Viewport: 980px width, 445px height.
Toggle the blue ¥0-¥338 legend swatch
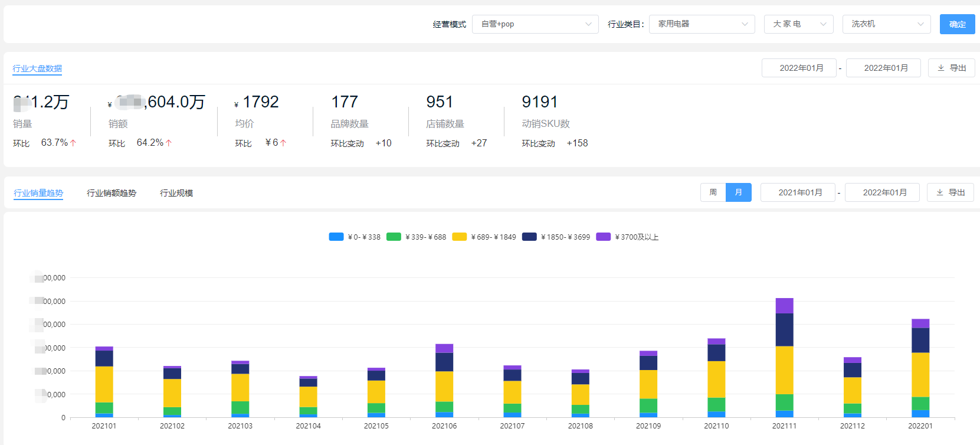tap(336, 237)
